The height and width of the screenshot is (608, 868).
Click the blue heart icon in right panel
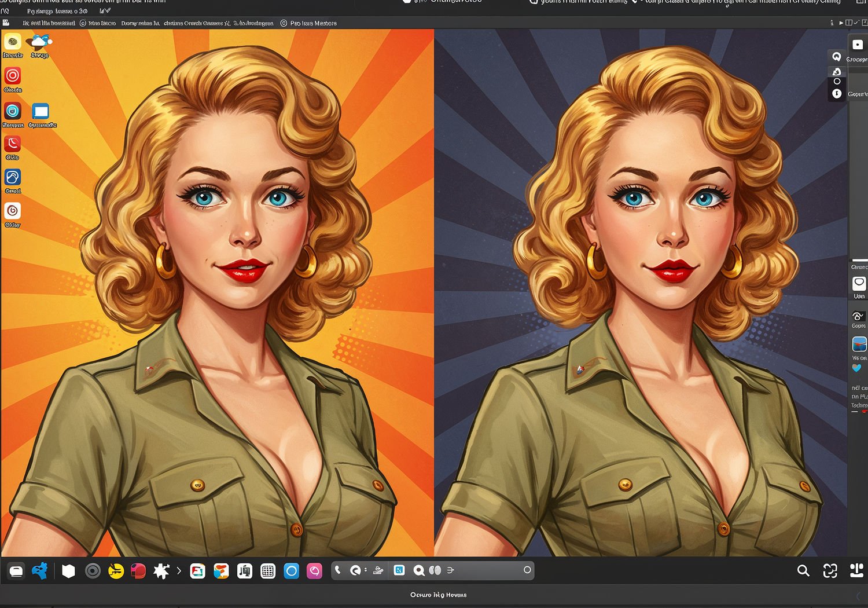click(857, 368)
